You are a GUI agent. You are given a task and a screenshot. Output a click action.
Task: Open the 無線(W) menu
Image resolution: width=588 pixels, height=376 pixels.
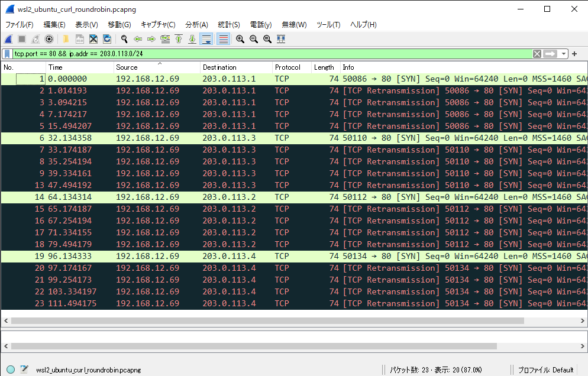294,25
